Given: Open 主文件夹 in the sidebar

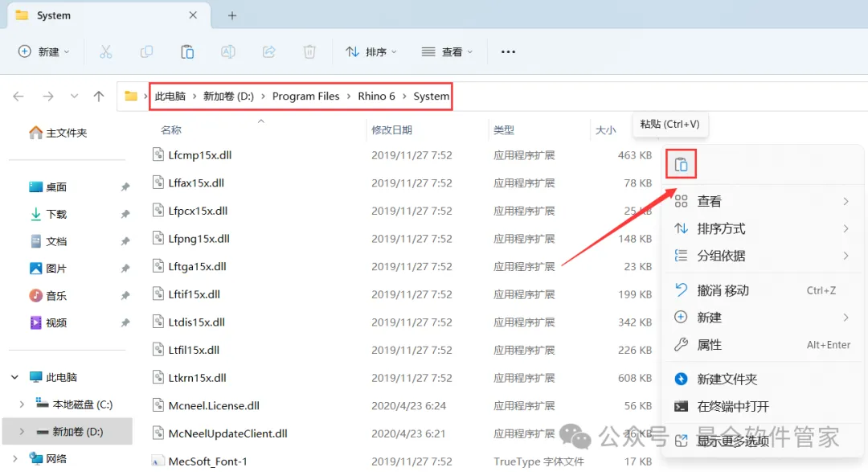Looking at the screenshot, I should pyautogui.click(x=58, y=133).
